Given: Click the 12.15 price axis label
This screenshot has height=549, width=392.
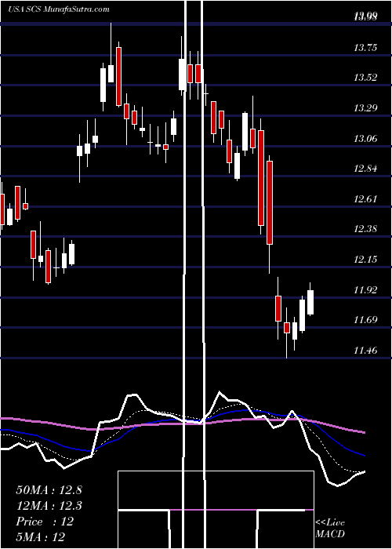Looking at the screenshot, I should coord(365,260).
